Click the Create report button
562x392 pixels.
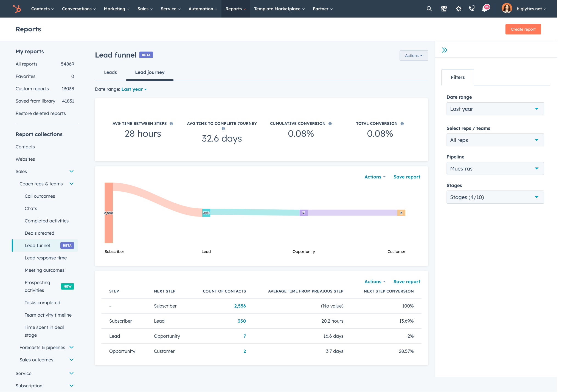point(523,29)
